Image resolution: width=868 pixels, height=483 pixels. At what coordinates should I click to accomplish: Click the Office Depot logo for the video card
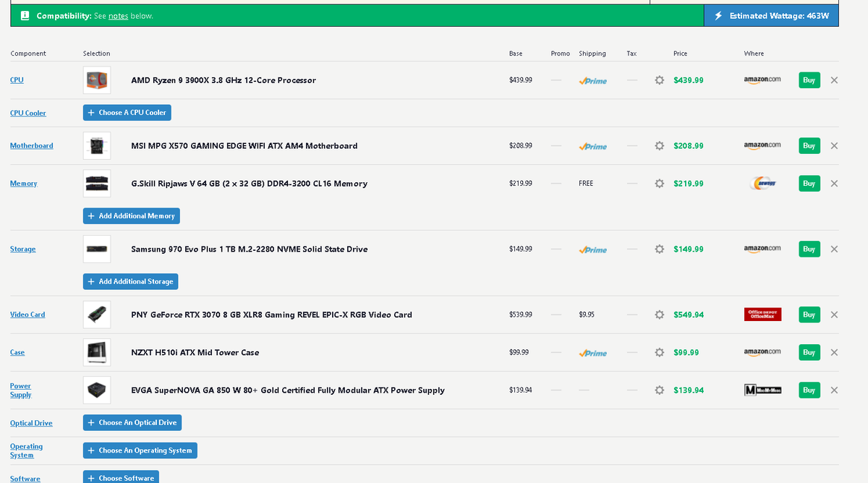tap(762, 315)
